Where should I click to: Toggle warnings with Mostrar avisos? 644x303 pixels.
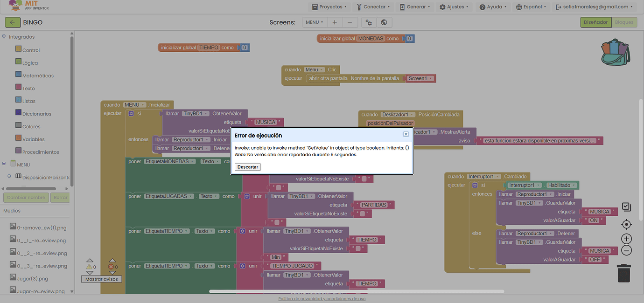coord(101,279)
